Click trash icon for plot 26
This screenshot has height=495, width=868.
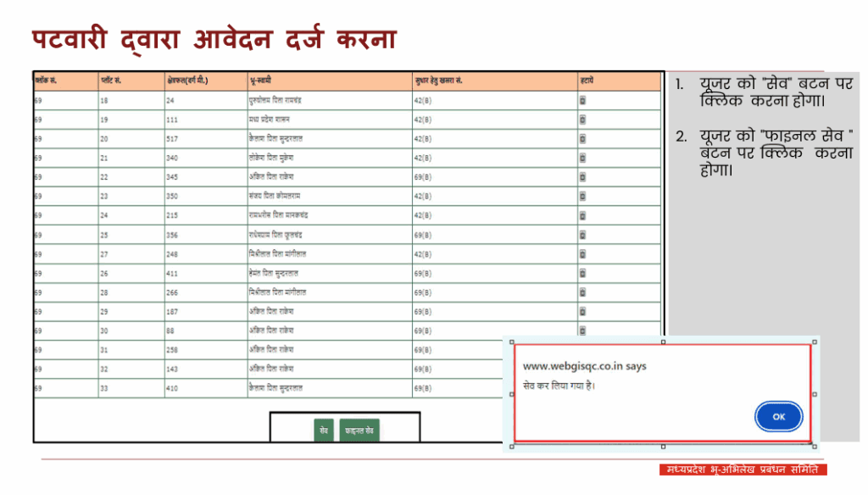point(582,273)
